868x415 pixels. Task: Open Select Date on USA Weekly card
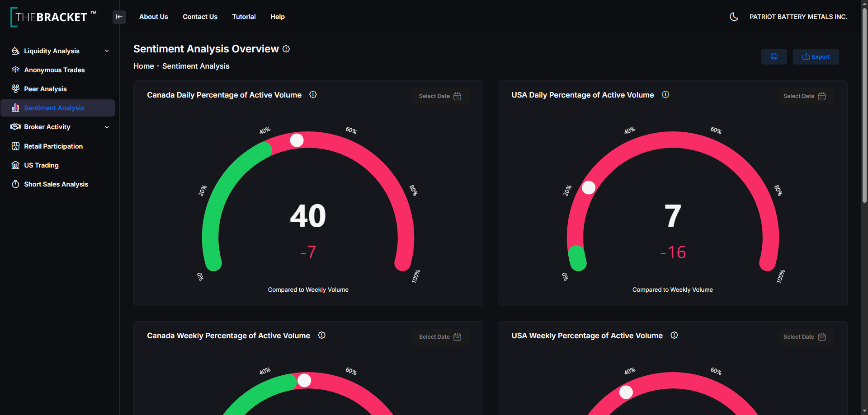(x=805, y=337)
